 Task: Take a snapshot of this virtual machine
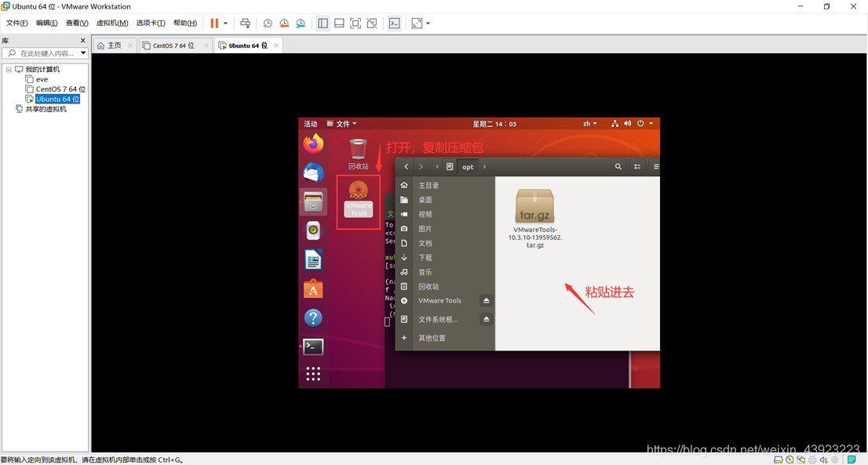coord(268,24)
